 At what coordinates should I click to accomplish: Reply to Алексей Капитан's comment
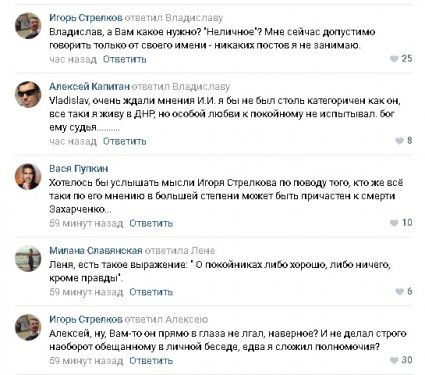click(x=124, y=141)
